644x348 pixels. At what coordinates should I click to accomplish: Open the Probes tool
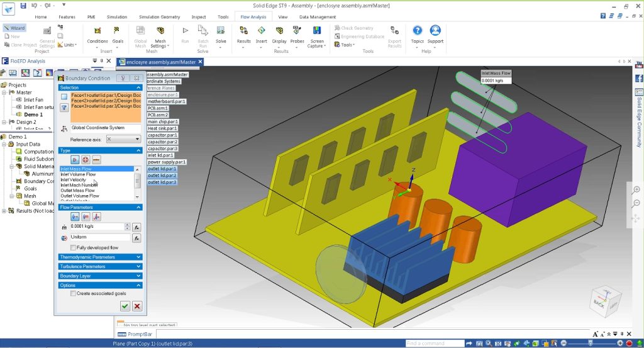(297, 30)
